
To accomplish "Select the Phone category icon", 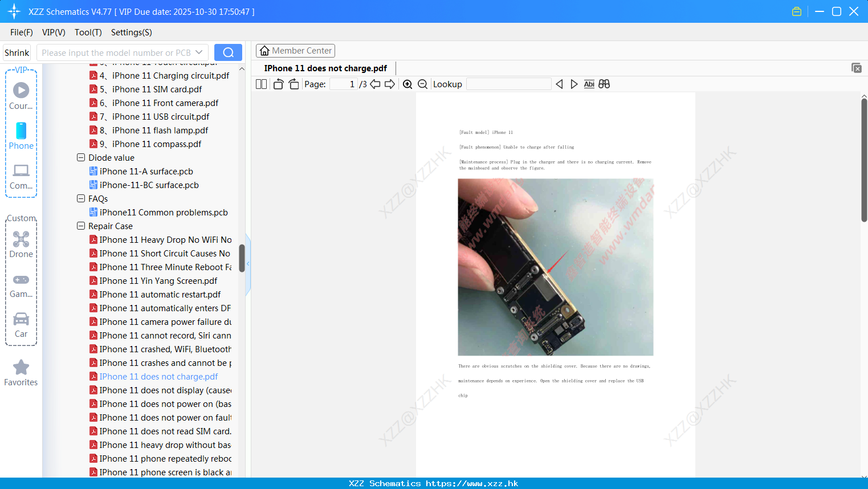I will pos(21,131).
